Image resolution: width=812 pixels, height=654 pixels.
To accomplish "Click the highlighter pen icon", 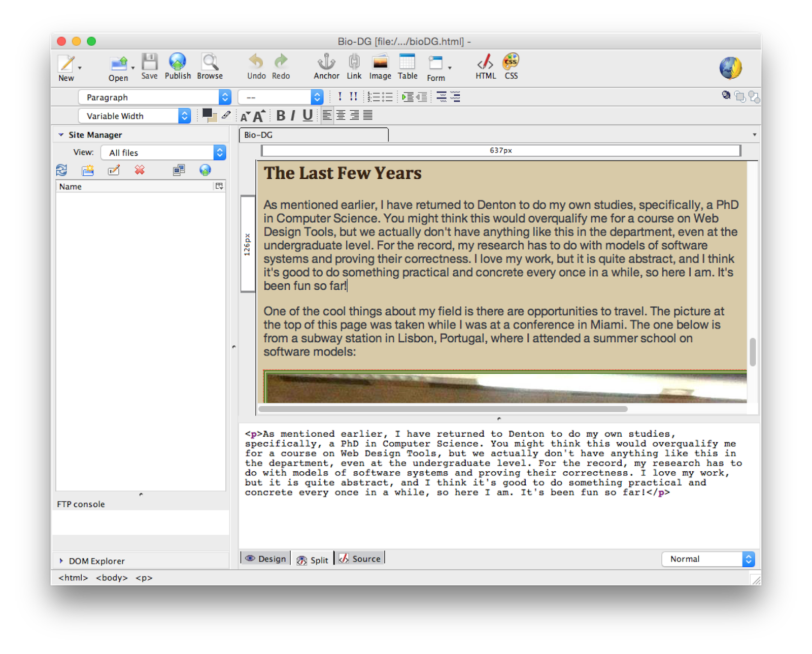I will pos(226,115).
